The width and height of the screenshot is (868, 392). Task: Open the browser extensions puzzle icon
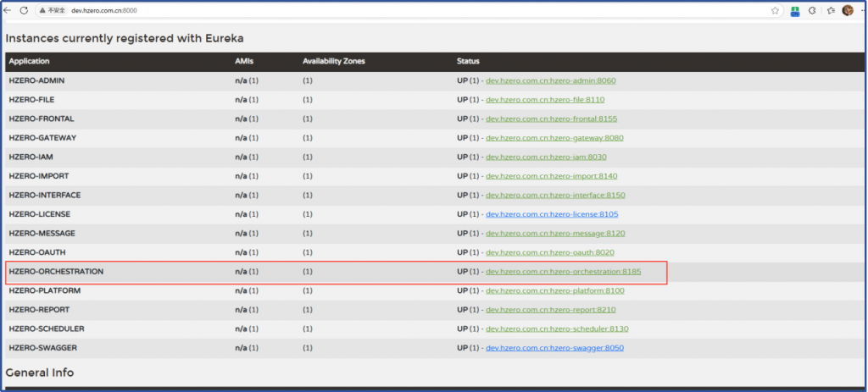[x=811, y=10]
